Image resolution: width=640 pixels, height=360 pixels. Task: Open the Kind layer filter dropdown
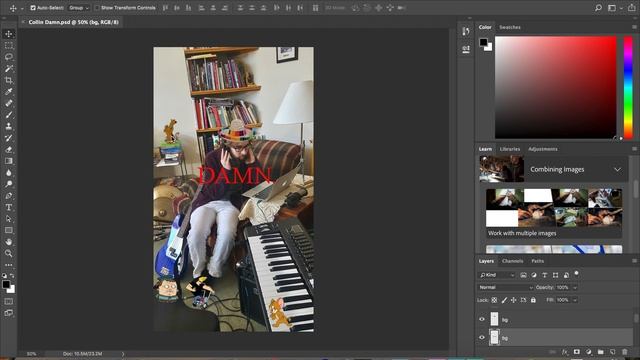497,275
